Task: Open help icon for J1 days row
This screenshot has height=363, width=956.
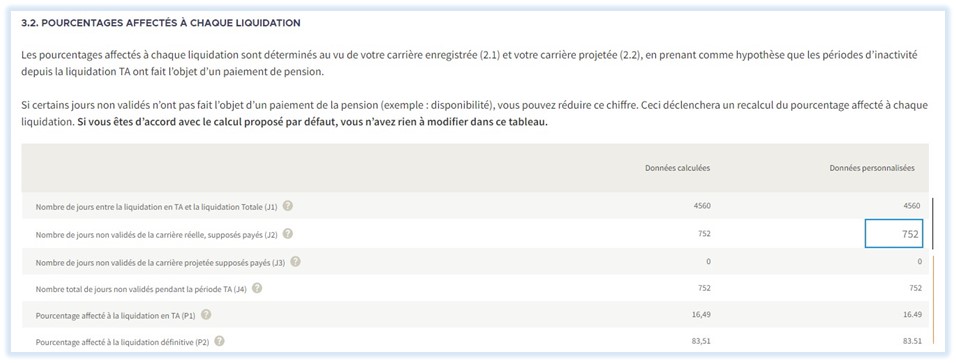Action: (x=288, y=206)
